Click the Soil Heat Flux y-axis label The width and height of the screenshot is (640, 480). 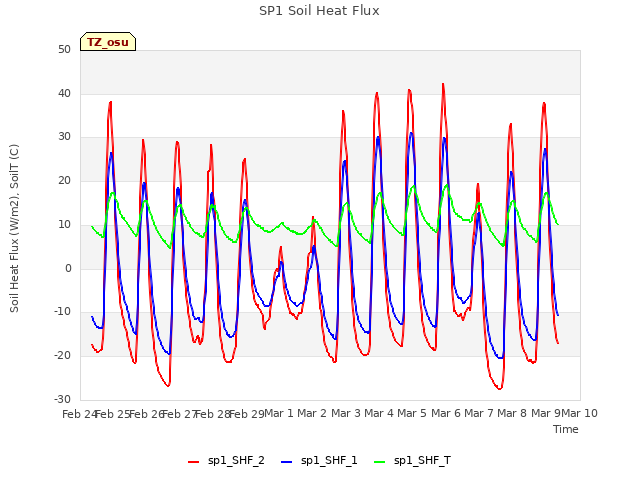point(14,228)
